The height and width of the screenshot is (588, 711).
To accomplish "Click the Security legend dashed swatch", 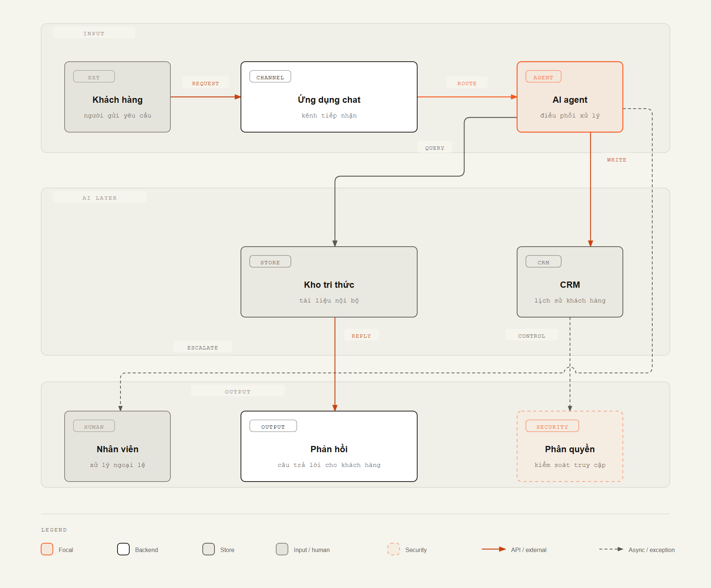I will pyautogui.click(x=394, y=549).
